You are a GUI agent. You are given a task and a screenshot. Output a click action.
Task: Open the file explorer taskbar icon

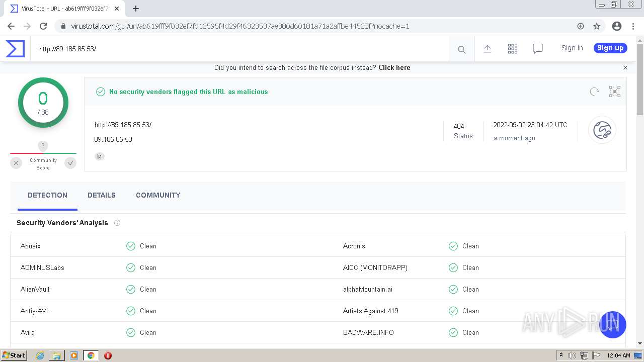pos(57,355)
